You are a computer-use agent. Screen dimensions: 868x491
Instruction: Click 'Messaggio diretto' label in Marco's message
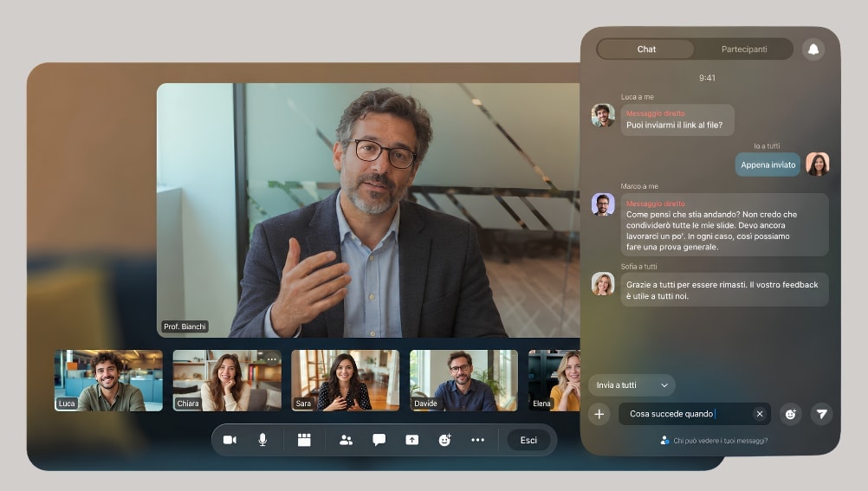(x=656, y=204)
